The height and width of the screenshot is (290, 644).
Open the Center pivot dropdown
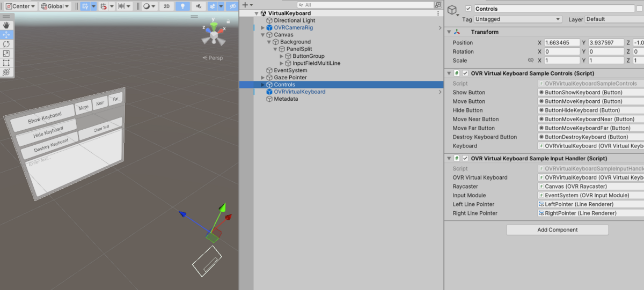click(21, 6)
